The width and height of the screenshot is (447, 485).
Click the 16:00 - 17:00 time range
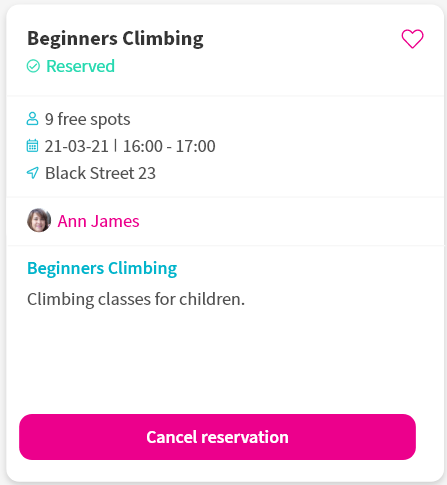[169, 146]
